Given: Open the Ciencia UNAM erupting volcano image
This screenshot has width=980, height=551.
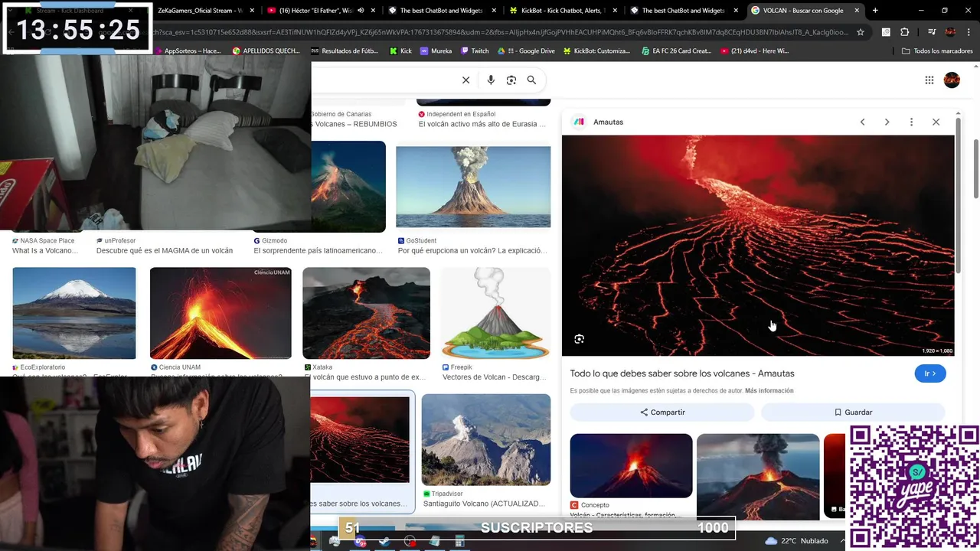Looking at the screenshot, I should point(220,313).
